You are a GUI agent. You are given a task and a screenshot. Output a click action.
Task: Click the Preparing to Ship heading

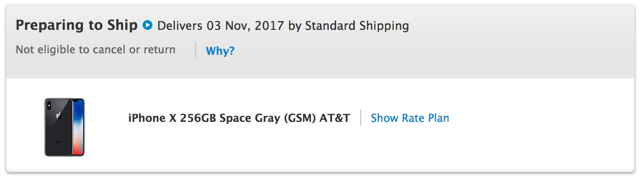[x=76, y=25]
